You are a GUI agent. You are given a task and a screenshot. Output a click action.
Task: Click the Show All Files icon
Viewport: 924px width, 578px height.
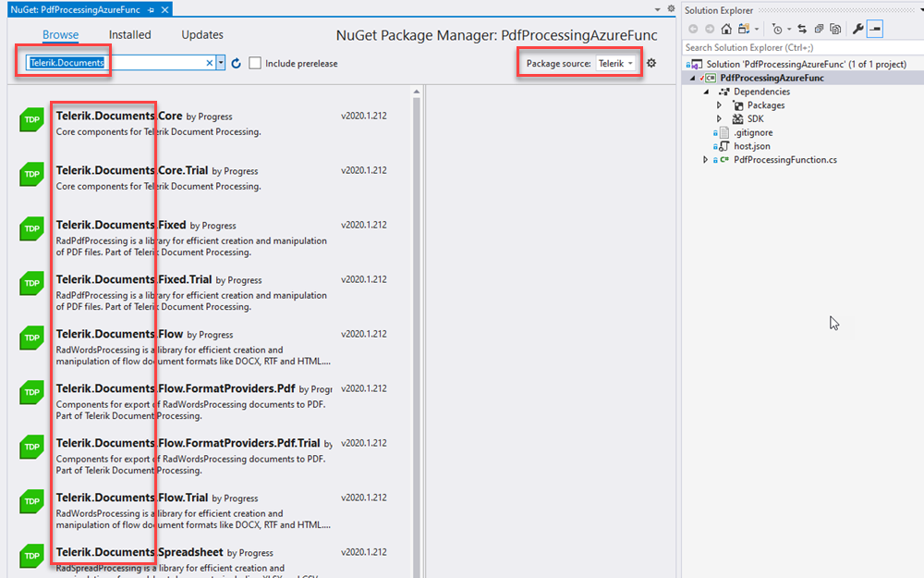click(x=835, y=29)
